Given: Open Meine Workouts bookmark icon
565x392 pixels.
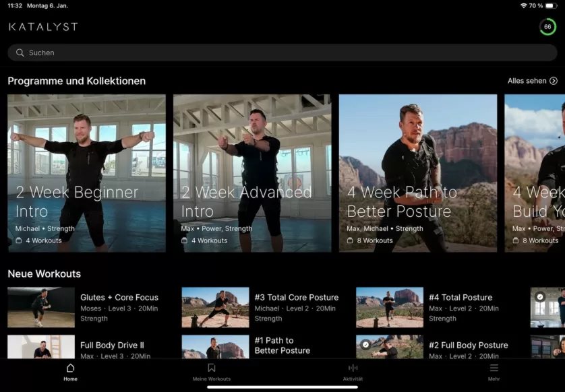Looking at the screenshot, I should [x=211, y=368].
